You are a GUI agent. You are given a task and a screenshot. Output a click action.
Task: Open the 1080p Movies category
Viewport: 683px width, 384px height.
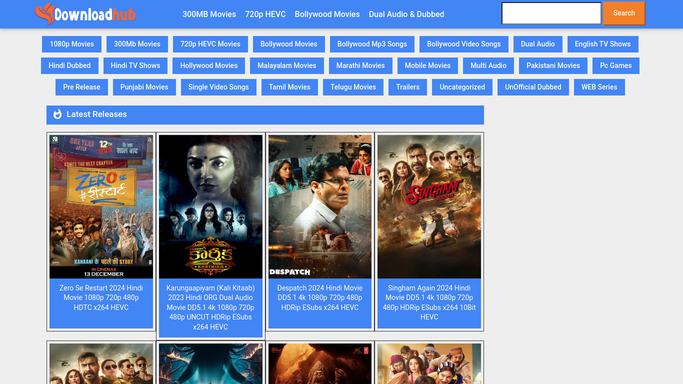(x=72, y=44)
